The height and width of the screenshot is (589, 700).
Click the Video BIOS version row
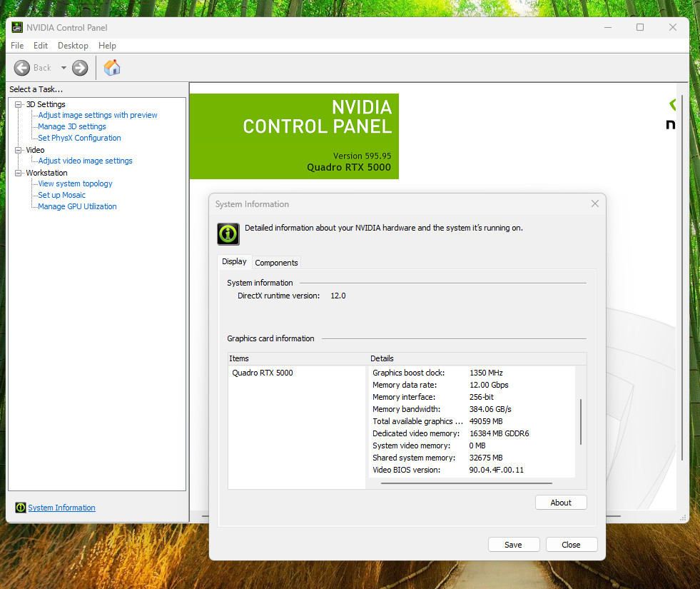pyautogui.click(x=472, y=470)
